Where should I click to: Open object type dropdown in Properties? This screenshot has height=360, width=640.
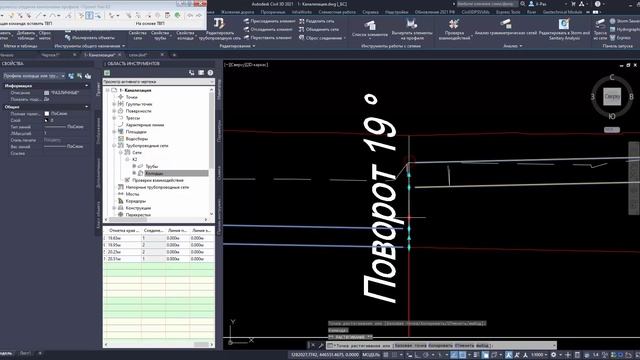(x=34, y=76)
